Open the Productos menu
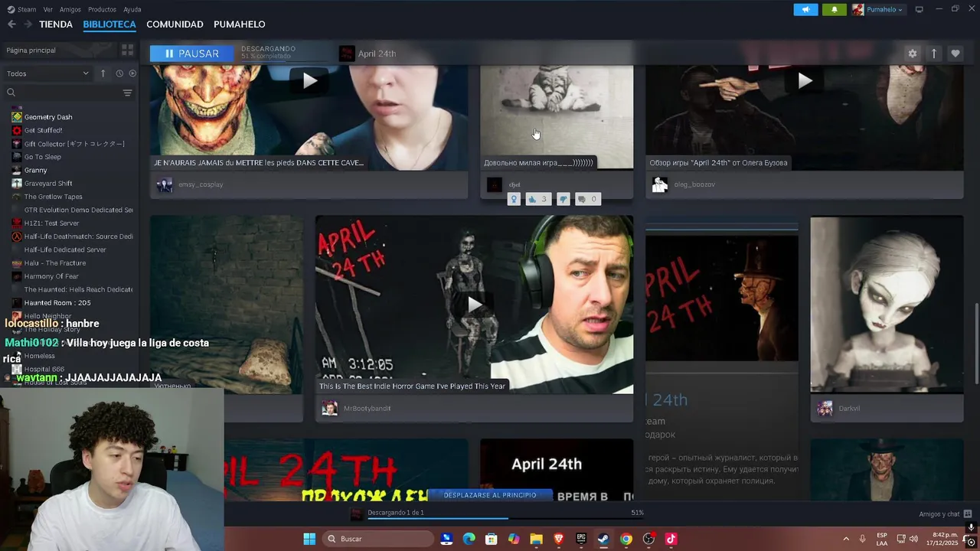Image resolution: width=980 pixels, height=551 pixels. 102,9
